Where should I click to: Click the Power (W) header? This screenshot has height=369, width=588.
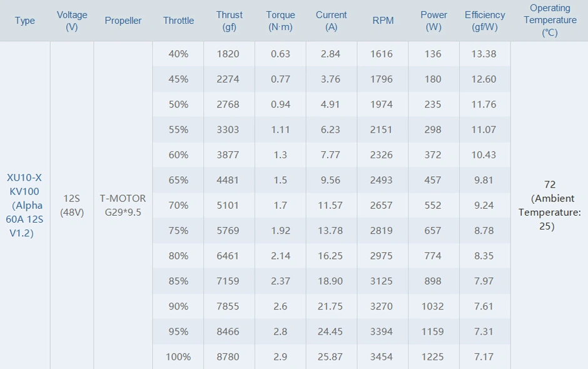[x=433, y=21]
